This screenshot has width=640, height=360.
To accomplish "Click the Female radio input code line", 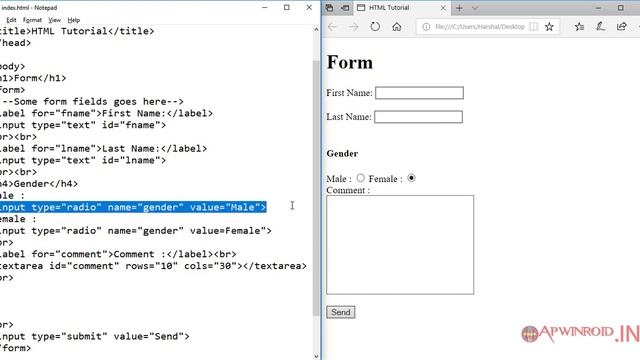I will coord(136,231).
